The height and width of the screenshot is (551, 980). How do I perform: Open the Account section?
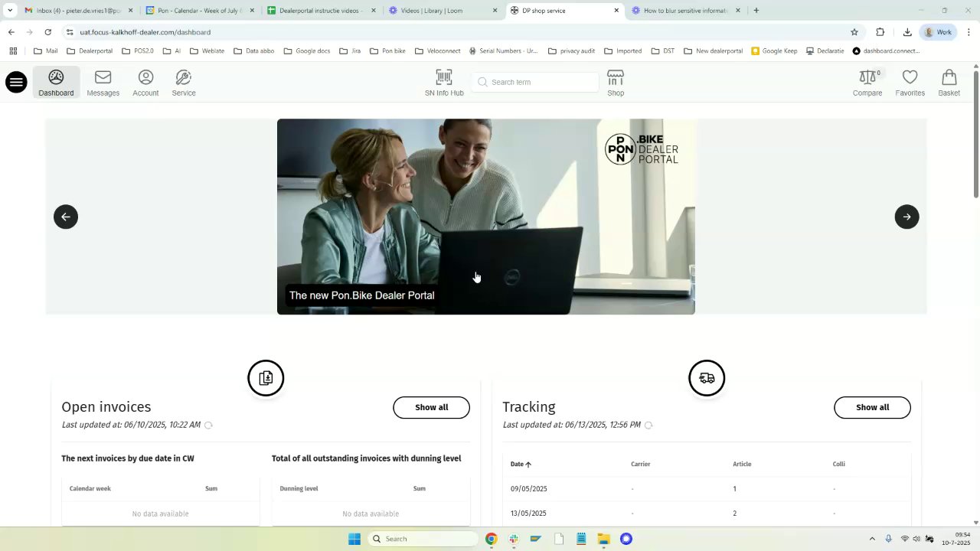[x=145, y=83]
